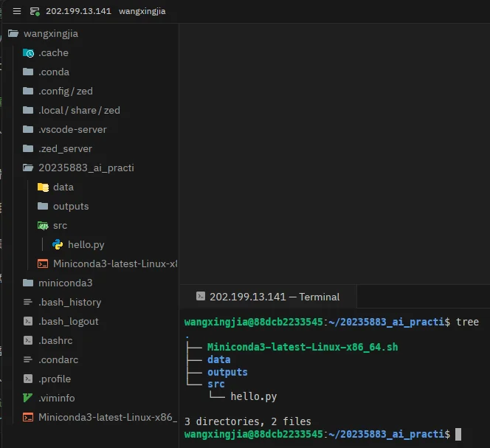Image resolution: width=490 pixels, height=448 pixels.
Task: Expand the outputs folder
Action: pyautogui.click(x=63, y=207)
